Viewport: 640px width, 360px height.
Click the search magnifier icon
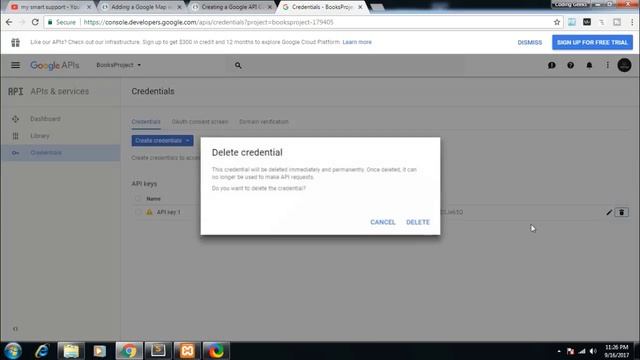[x=238, y=65]
